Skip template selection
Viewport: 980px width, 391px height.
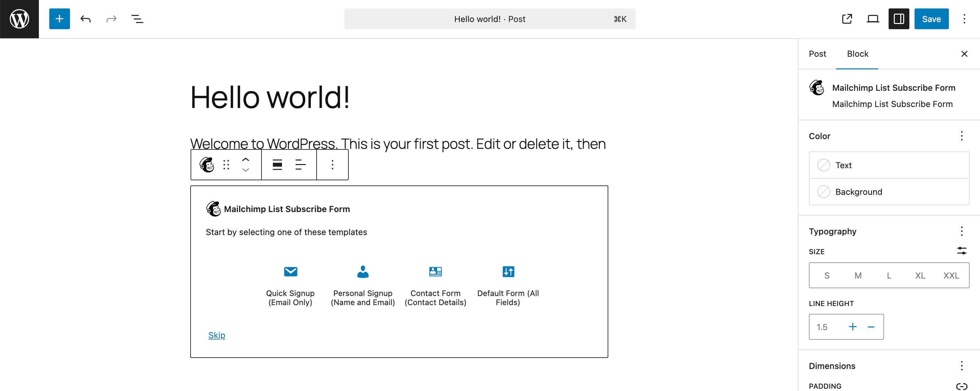click(216, 335)
